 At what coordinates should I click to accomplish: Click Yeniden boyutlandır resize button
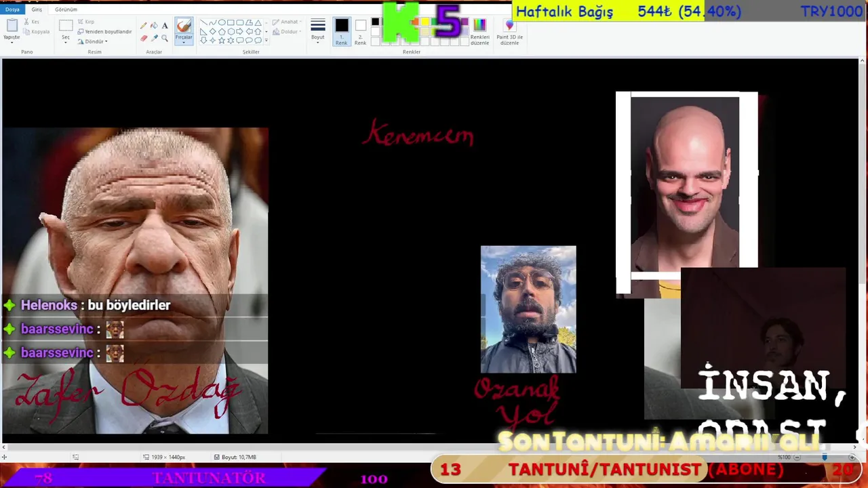(104, 32)
